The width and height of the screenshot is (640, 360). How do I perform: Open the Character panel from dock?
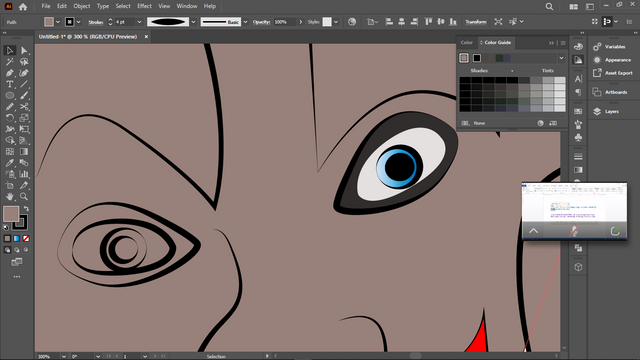578,79
